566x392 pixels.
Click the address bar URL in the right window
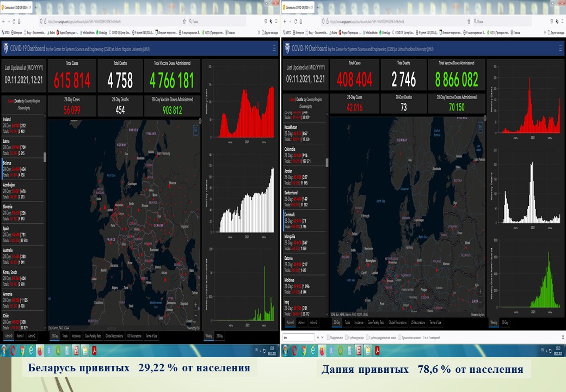click(367, 21)
